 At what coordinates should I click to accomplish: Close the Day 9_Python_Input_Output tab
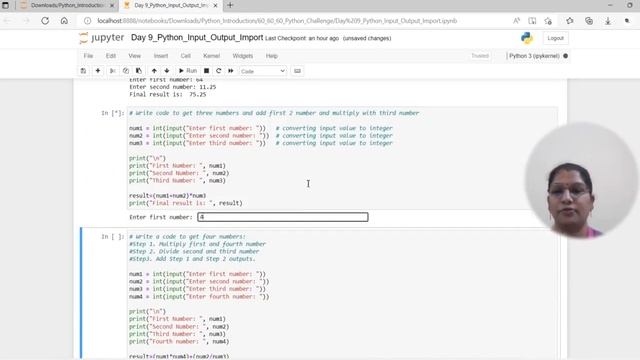click(215, 5)
